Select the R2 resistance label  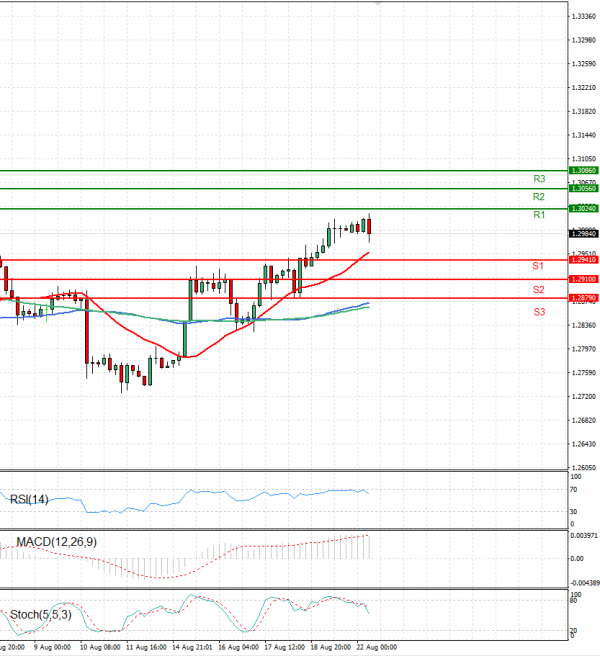click(538, 197)
